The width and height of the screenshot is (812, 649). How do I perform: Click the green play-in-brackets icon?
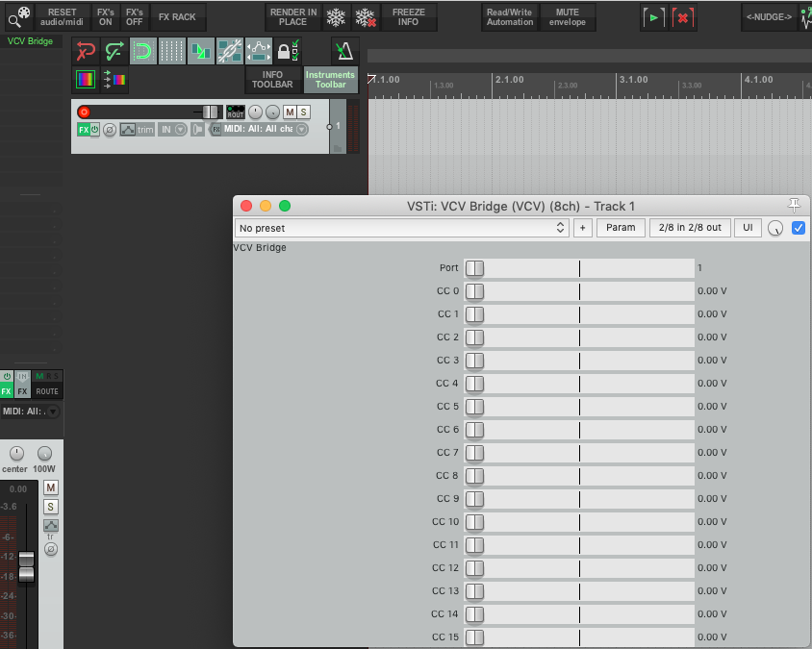[653, 17]
